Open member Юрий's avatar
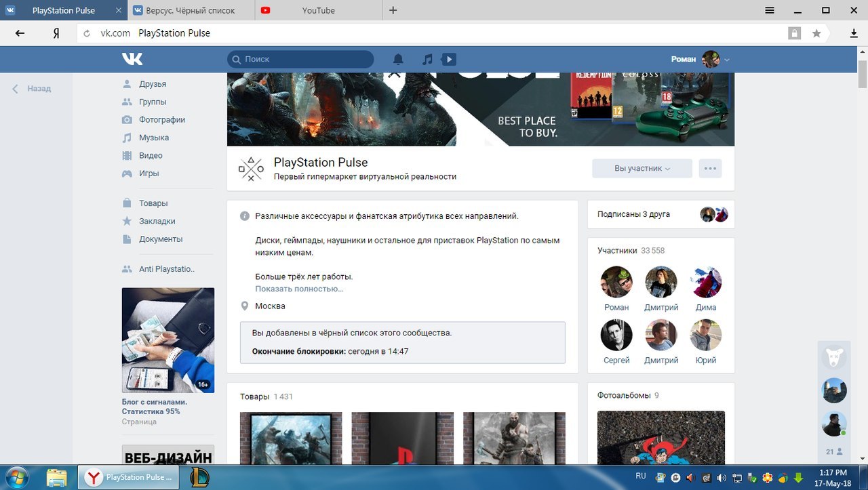 point(706,335)
